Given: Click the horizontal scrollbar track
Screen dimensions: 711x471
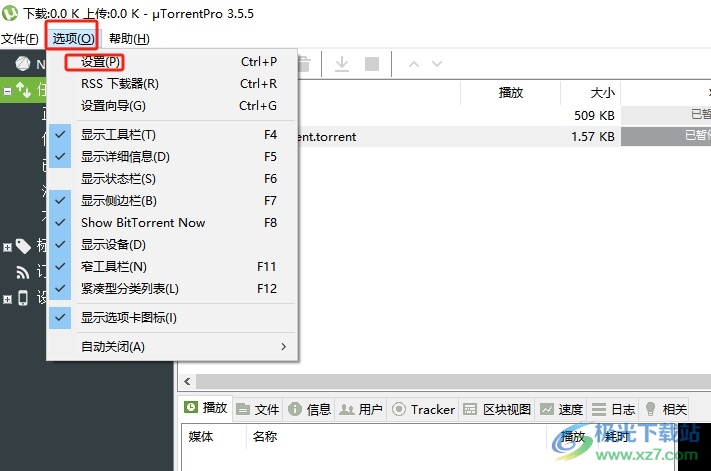Looking at the screenshot, I should point(453,382).
